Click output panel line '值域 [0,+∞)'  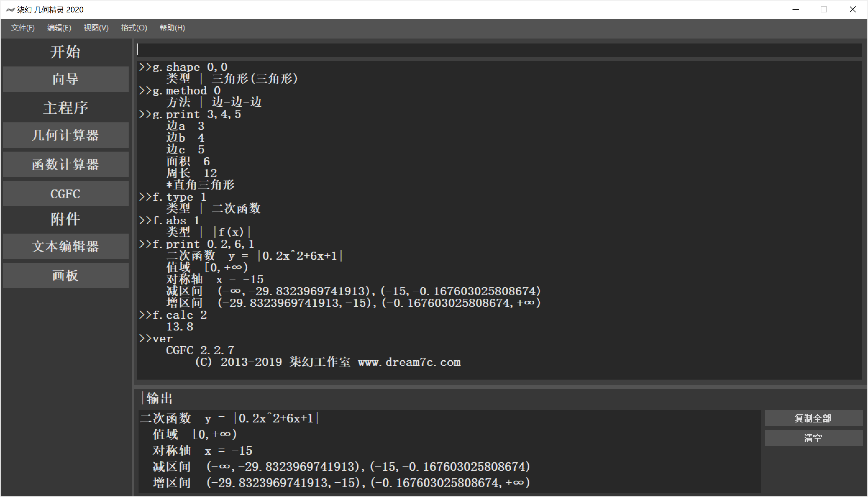tap(195, 434)
